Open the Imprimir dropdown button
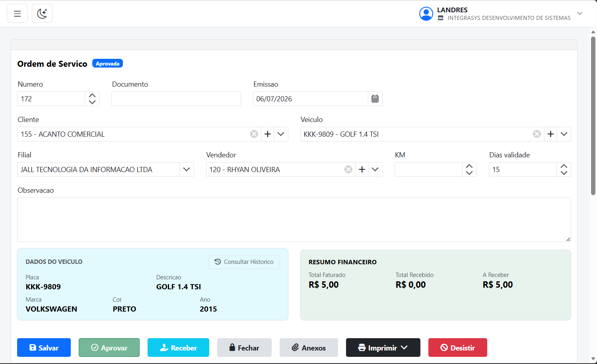597x364 pixels. click(383, 348)
